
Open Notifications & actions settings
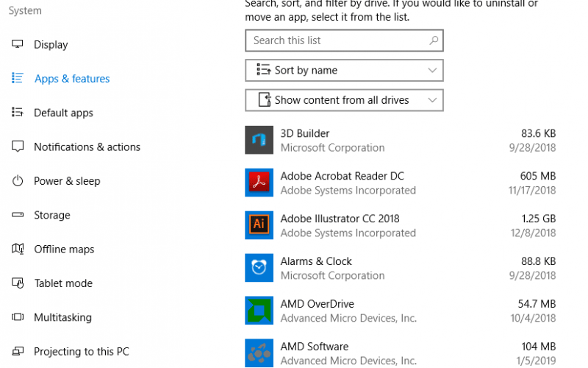point(87,146)
